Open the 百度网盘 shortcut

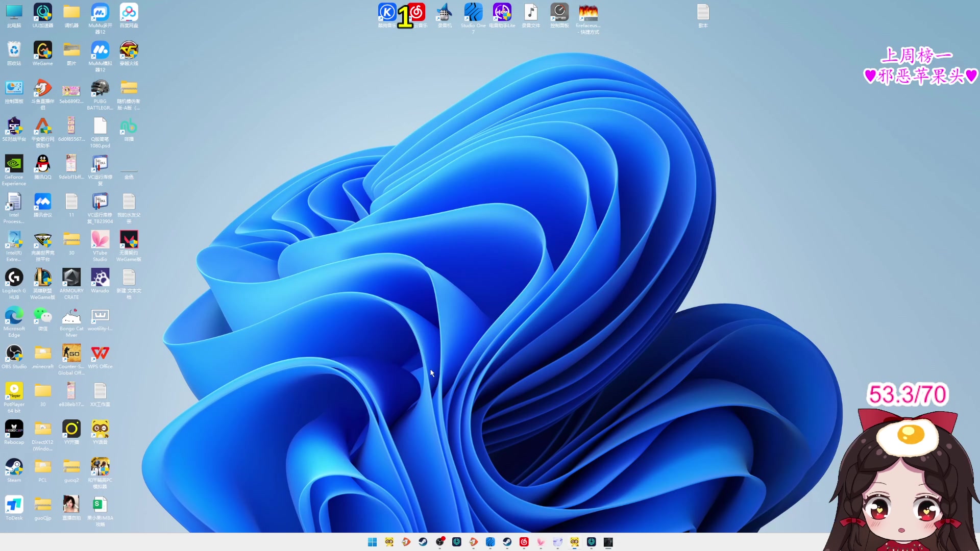tap(129, 15)
